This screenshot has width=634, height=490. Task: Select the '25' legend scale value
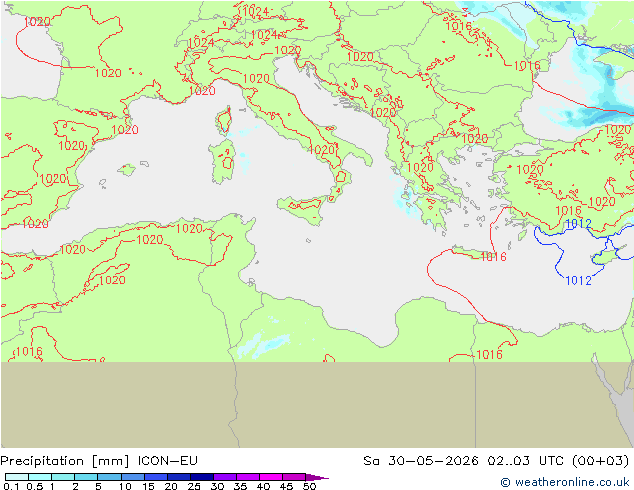coord(194,486)
